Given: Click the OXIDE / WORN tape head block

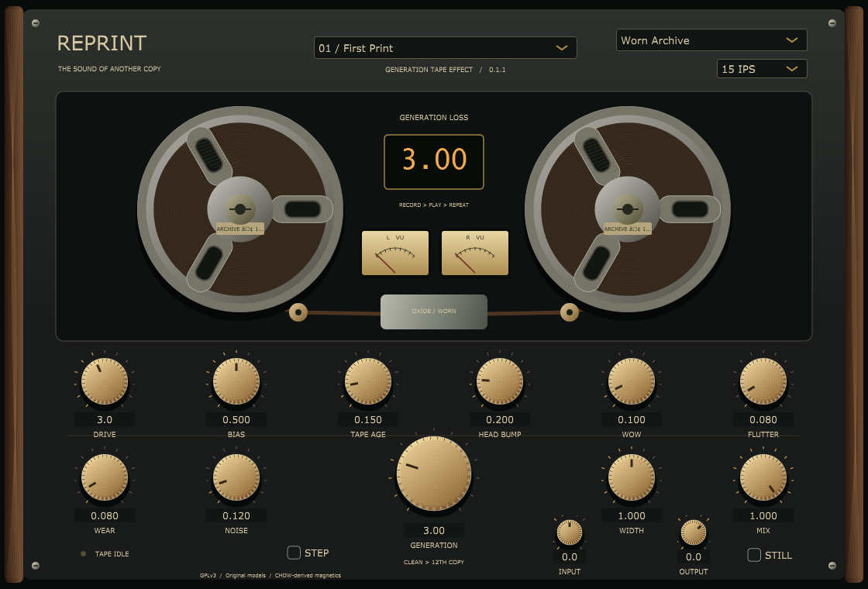Looking at the screenshot, I should click(x=434, y=312).
